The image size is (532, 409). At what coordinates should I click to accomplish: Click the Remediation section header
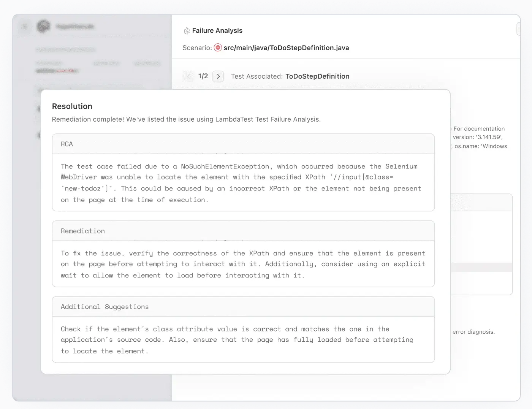243,231
